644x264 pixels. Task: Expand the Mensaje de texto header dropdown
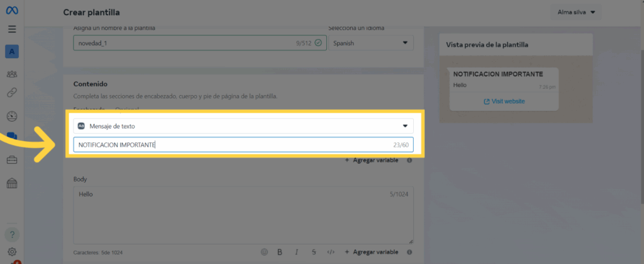pyautogui.click(x=243, y=126)
